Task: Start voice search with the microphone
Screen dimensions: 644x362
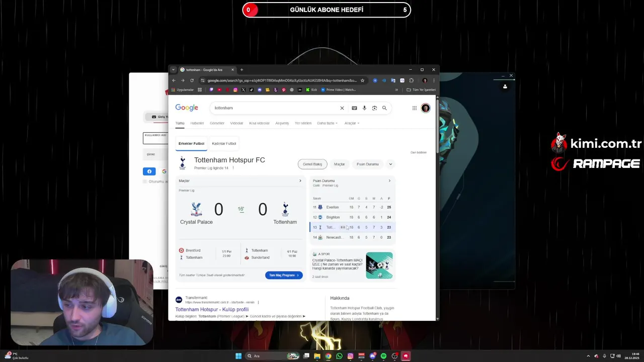Action: click(x=364, y=108)
